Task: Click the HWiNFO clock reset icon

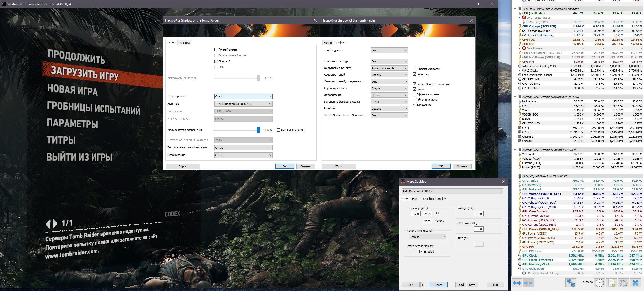Action: 599,283
